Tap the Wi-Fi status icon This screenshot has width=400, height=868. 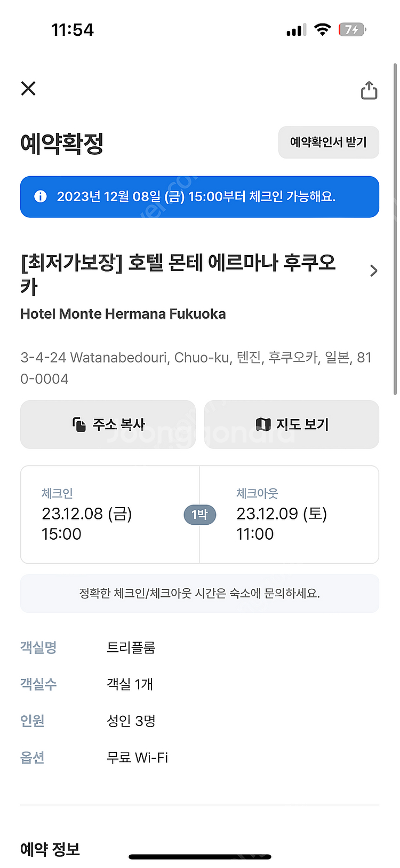point(322,30)
